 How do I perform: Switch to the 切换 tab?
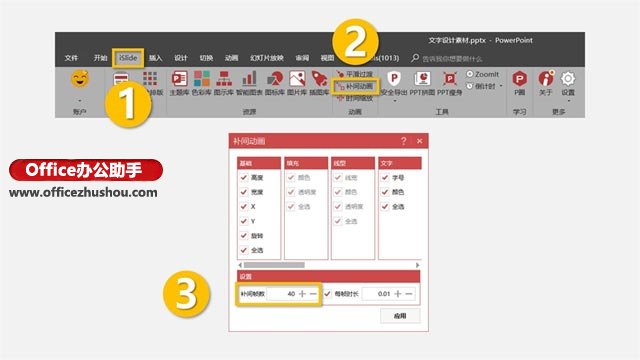206,58
